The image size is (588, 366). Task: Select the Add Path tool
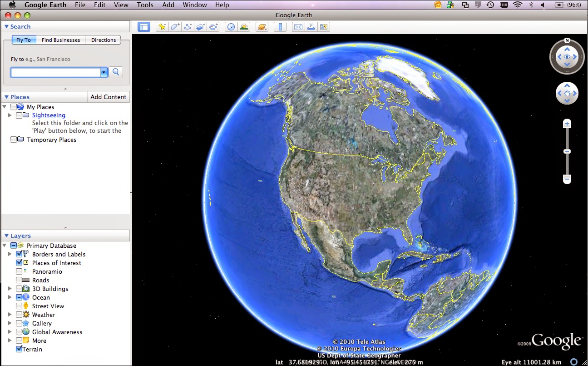188,27
